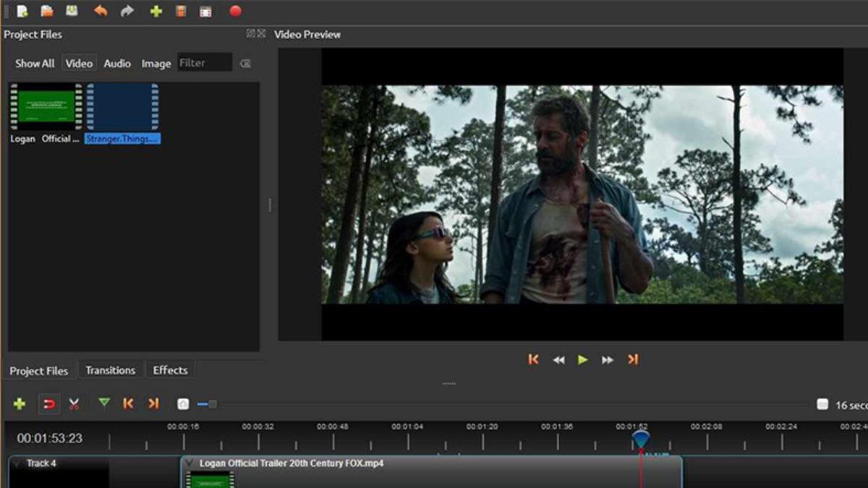This screenshot has height=488, width=868.
Task: Select the Razor tool on the timeline toolbar
Action: coord(75,405)
